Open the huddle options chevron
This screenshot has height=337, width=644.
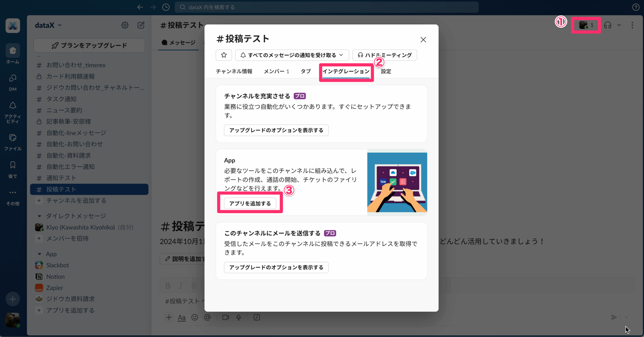coord(619,25)
